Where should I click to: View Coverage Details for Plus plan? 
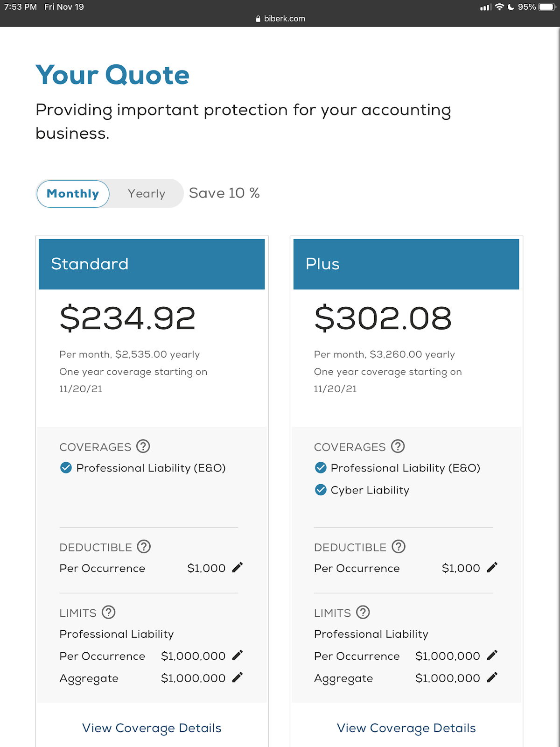[406, 728]
